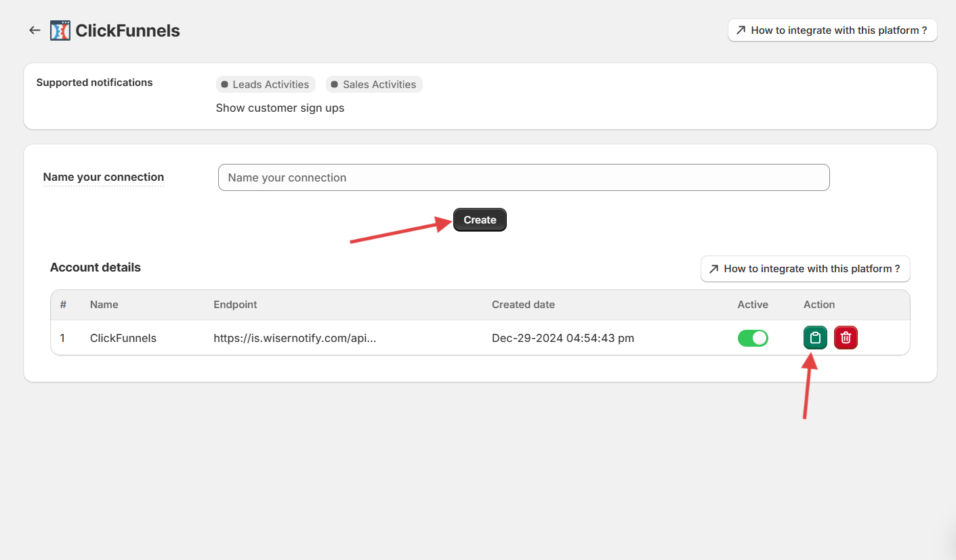Click the Created date column header
The height and width of the screenshot is (560, 956).
(523, 305)
